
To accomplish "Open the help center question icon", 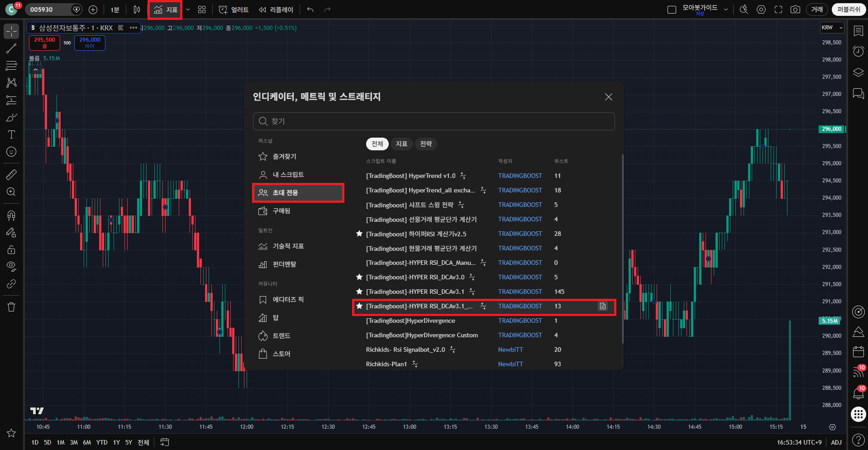I will pos(858,440).
